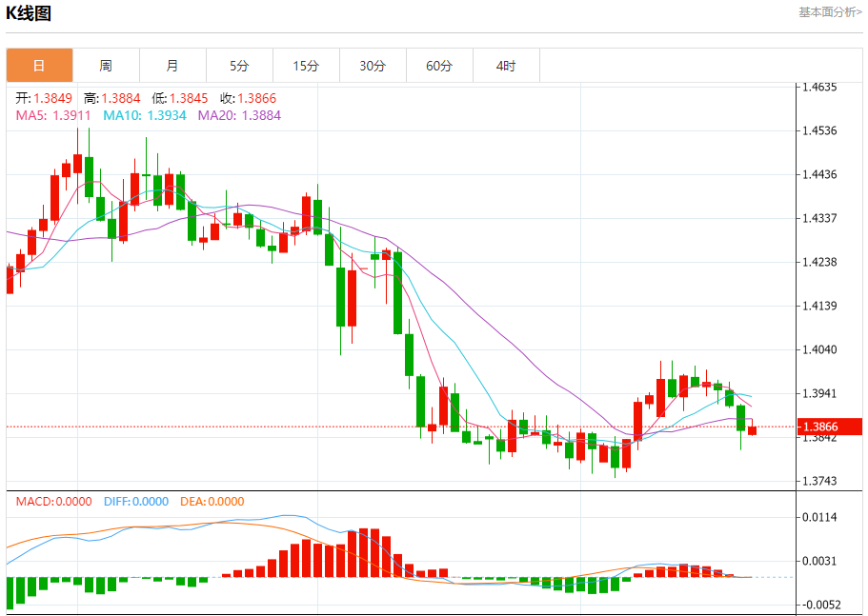Click the 0.0114 MACD axis label
This screenshot has width=868, height=616.
coord(819,518)
